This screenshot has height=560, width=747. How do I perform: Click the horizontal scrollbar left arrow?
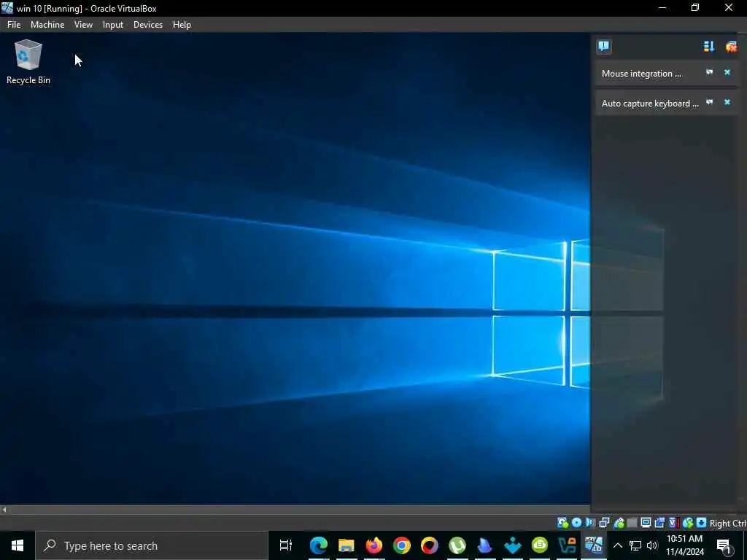(4, 510)
